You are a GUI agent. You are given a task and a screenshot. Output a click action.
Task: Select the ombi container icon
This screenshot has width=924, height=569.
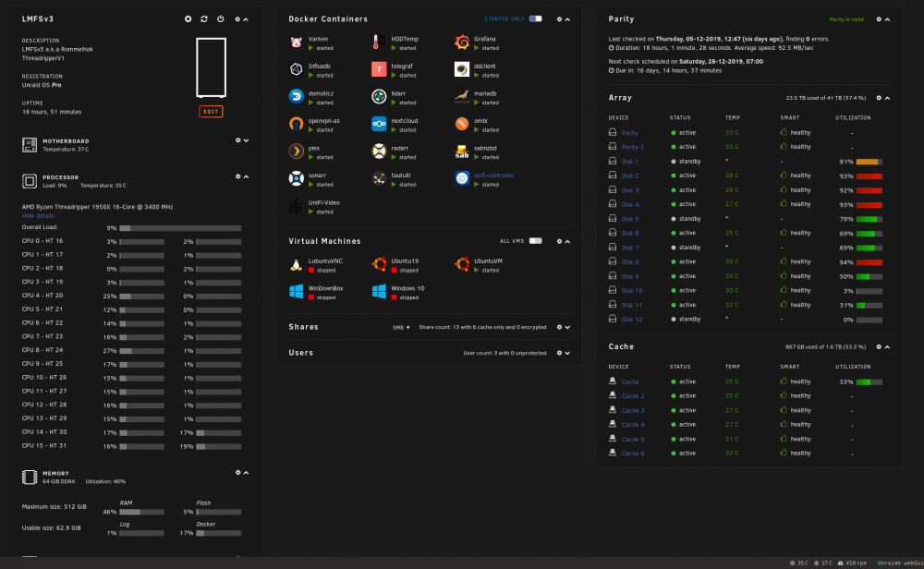coord(462,124)
